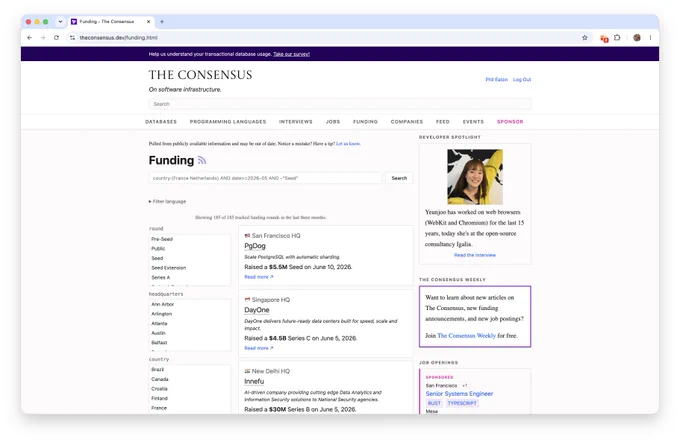The width and height of the screenshot is (680, 442).
Task: Open the Innefu company link
Action: (254, 382)
